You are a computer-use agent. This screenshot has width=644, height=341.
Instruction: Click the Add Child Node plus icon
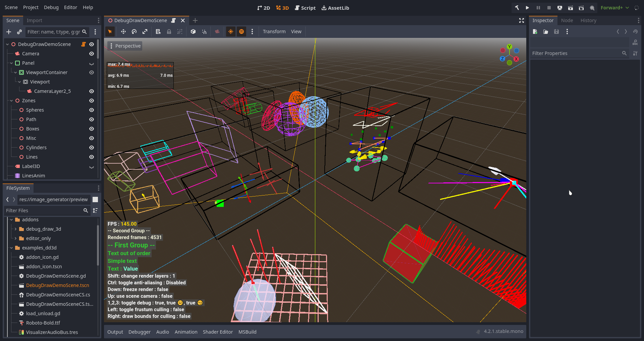click(9, 32)
